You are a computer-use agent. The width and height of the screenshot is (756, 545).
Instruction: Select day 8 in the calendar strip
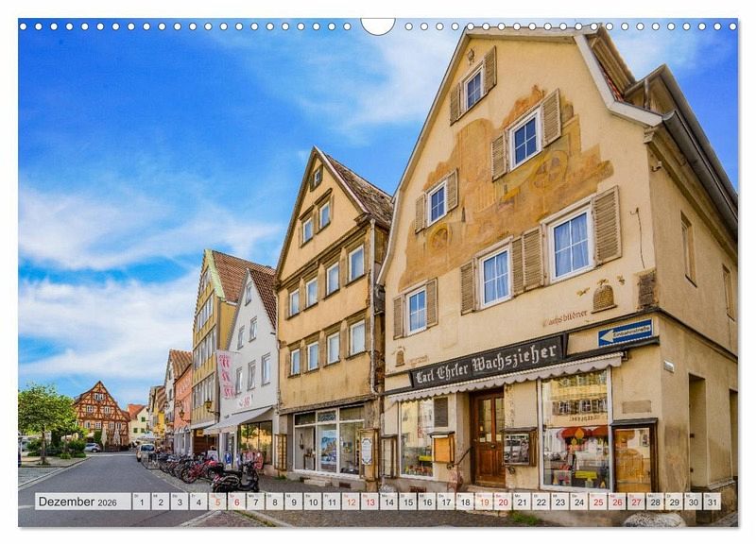[274, 502]
